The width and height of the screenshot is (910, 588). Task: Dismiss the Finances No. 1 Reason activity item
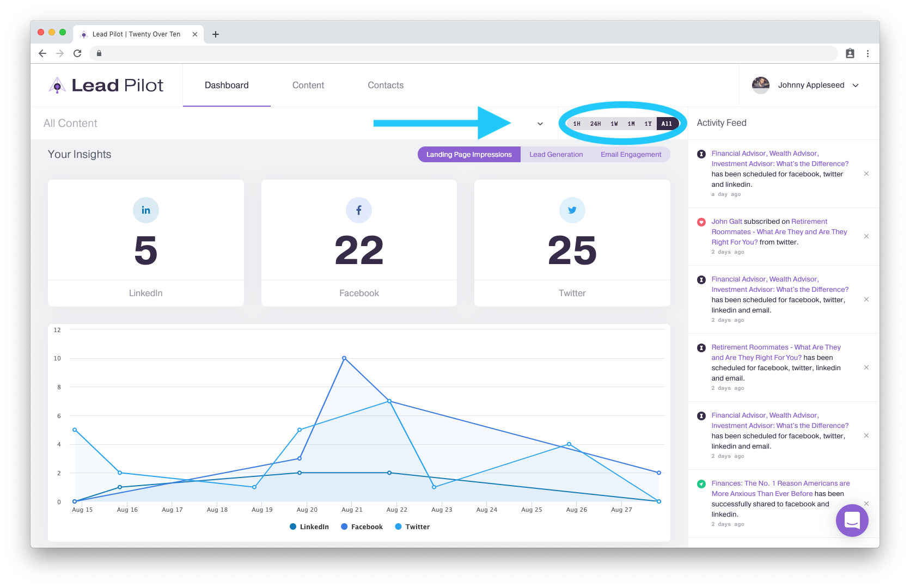(866, 504)
